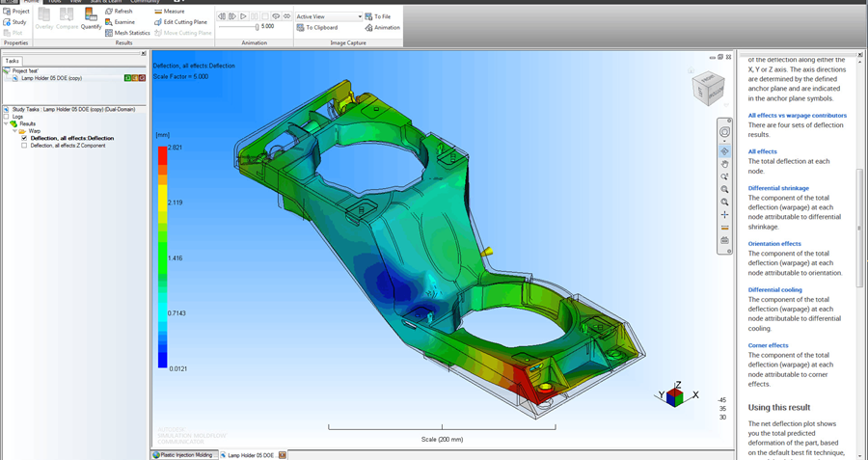Open the Orientation effects help link

774,244
